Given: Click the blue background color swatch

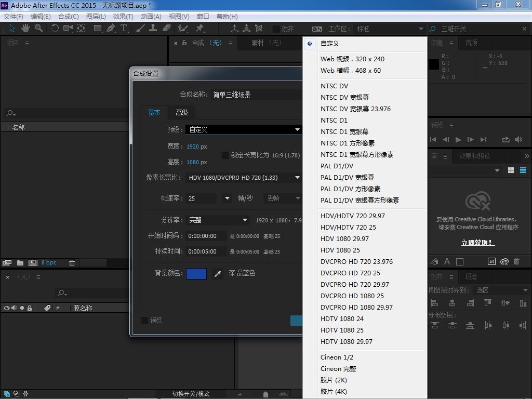Looking at the screenshot, I should point(196,273).
